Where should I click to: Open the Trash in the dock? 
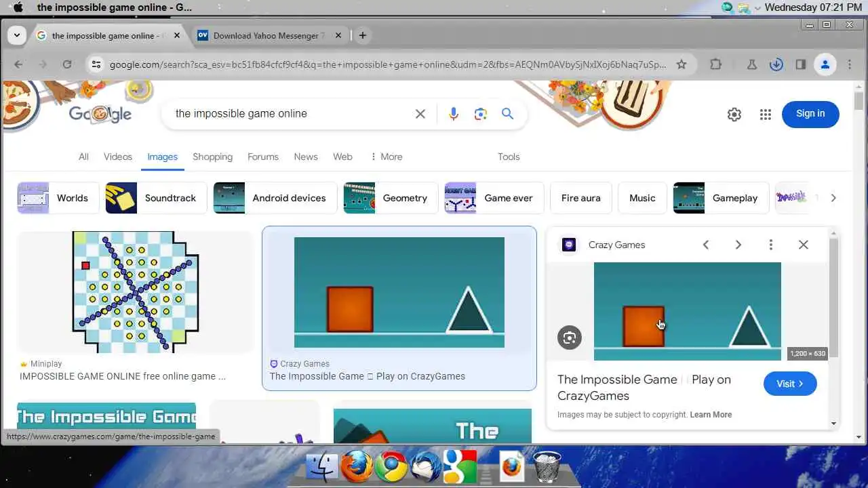547,467
